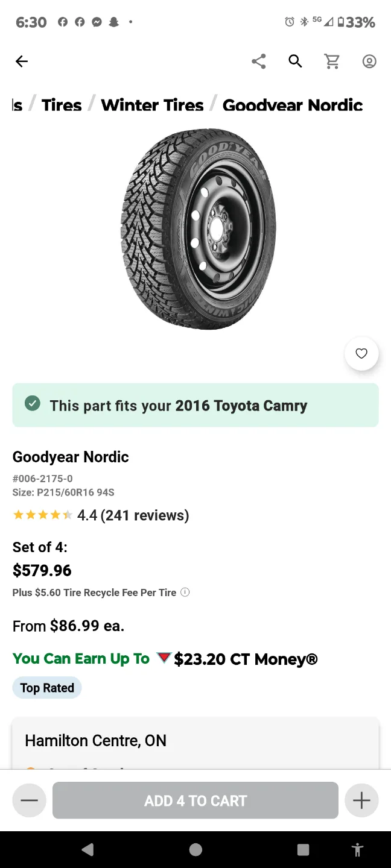Select Tires in the breadcrumb trail

click(x=61, y=105)
